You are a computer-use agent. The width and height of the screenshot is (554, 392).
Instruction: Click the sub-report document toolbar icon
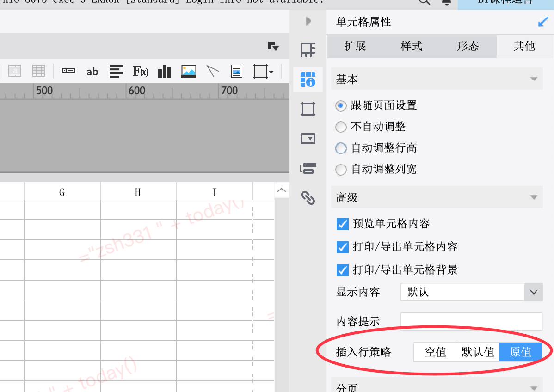[237, 71]
